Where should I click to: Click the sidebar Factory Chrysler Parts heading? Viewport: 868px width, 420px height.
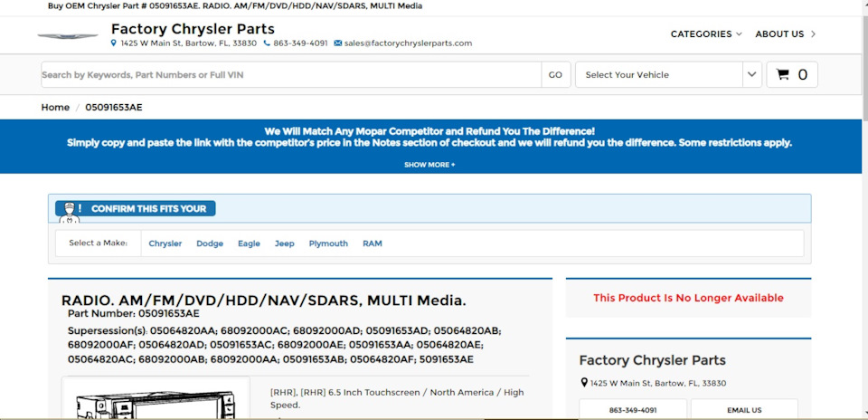[x=652, y=361]
